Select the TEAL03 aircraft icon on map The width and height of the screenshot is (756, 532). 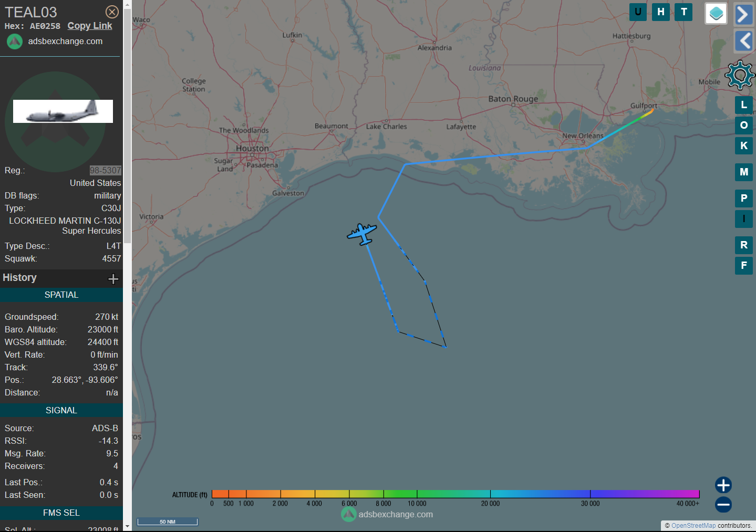click(x=362, y=234)
